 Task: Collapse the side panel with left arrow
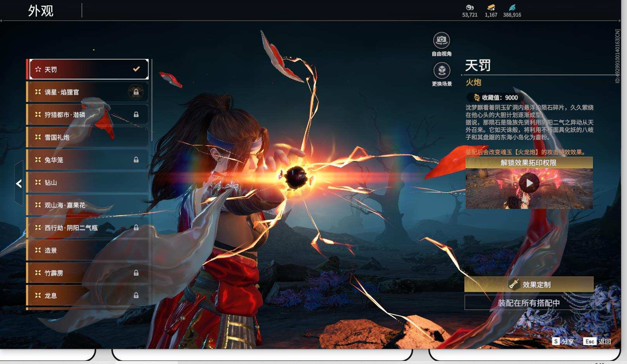point(19,184)
